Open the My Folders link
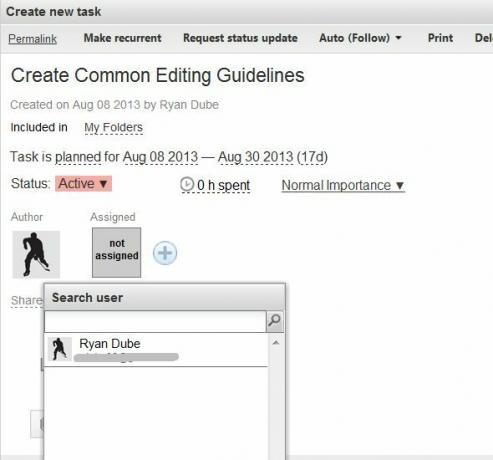 tap(113, 127)
